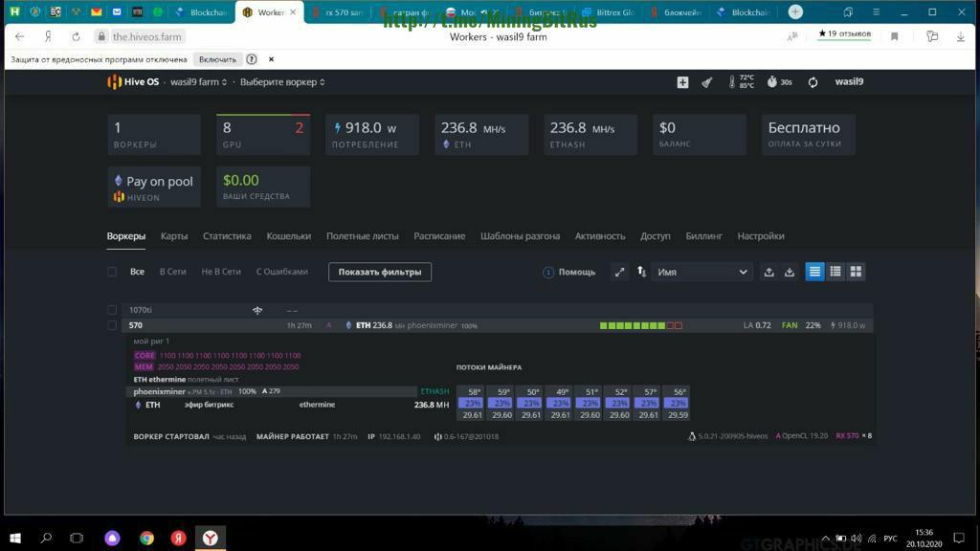Open the Настройки tab
The height and width of the screenshot is (551, 980).
click(x=761, y=236)
